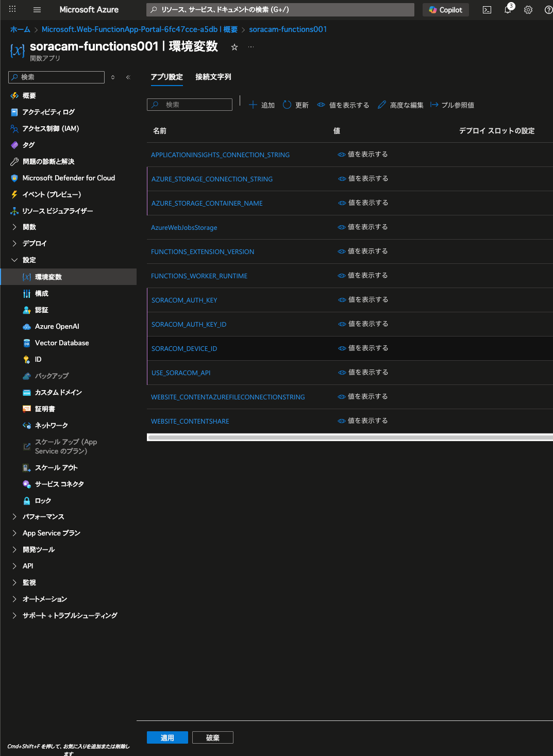The image size is (553, 756).
Task: Open portal settings gear
Action: (528, 10)
